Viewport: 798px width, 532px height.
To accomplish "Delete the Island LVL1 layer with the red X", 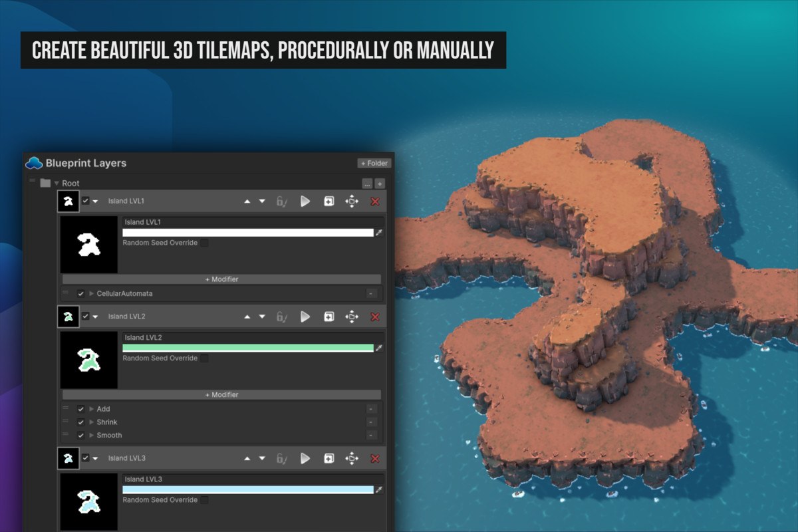I will pyautogui.click(x=375, y=201).
